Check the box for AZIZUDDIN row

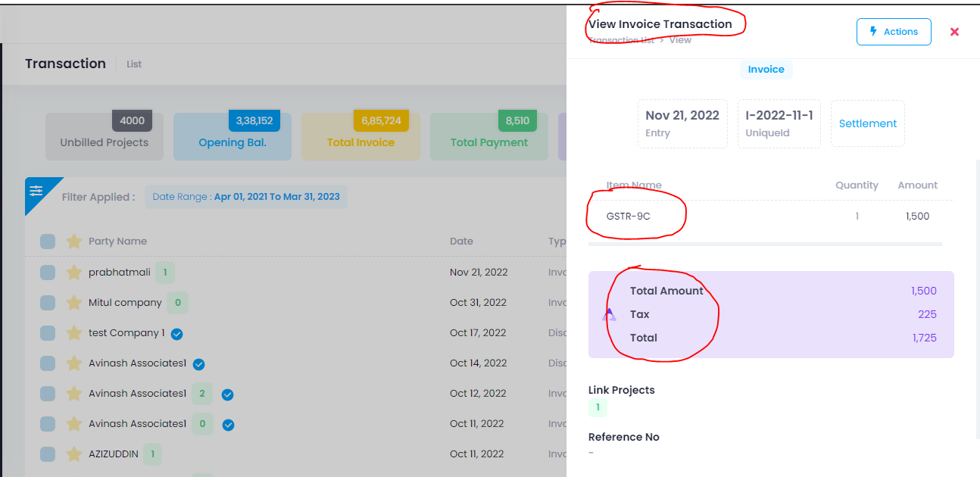click(x=48, y=454)
